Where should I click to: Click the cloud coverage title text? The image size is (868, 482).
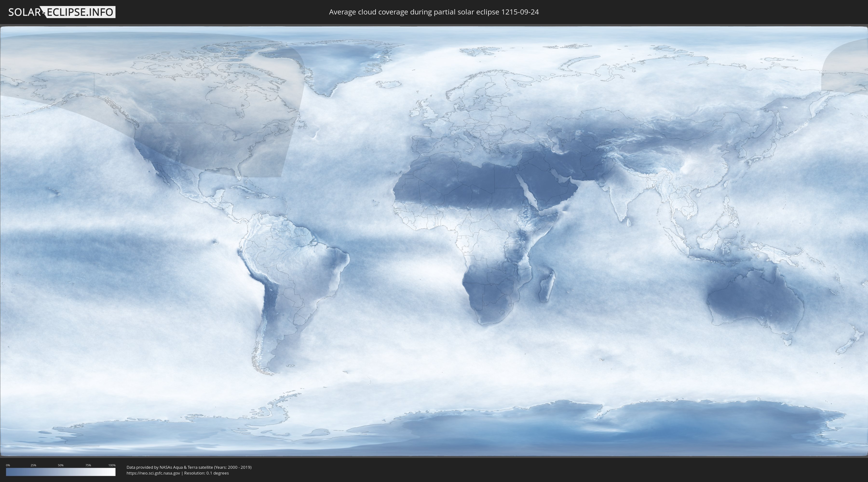coord(434,12)
